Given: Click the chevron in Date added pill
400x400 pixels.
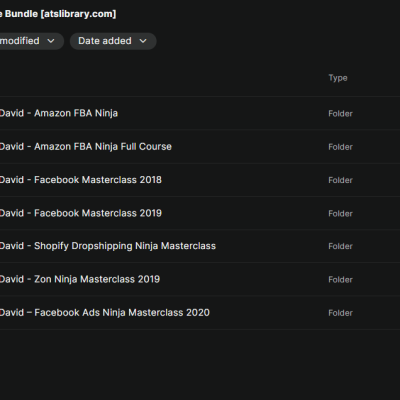Looking at the screenshot, I should click(x=143, y=41).
